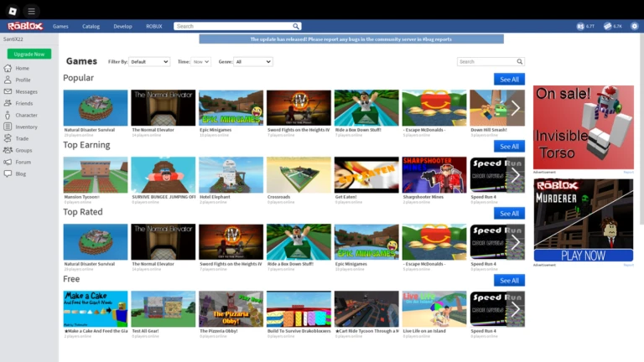Open Natural Disaster Survival thumbnail in Popular
The height and width of the screenshot is (362, 644).
96,108
